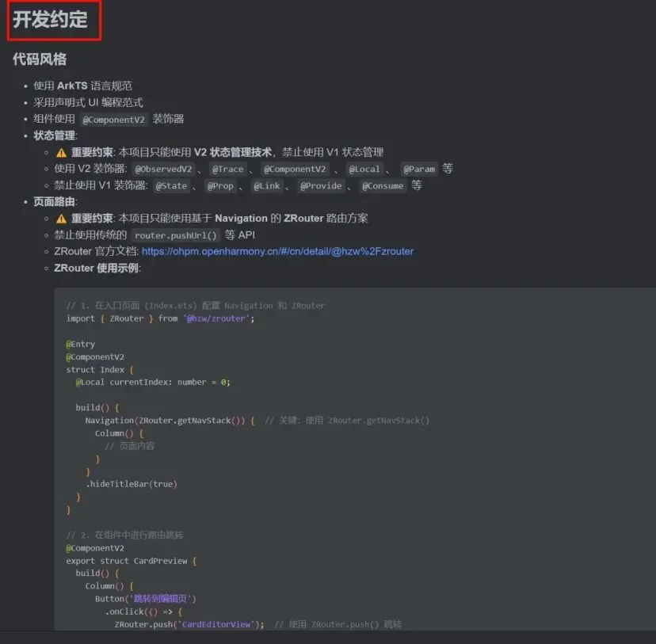Click the '@hzw/zrouter' string in code
The image size is (656, 644).
216,318
